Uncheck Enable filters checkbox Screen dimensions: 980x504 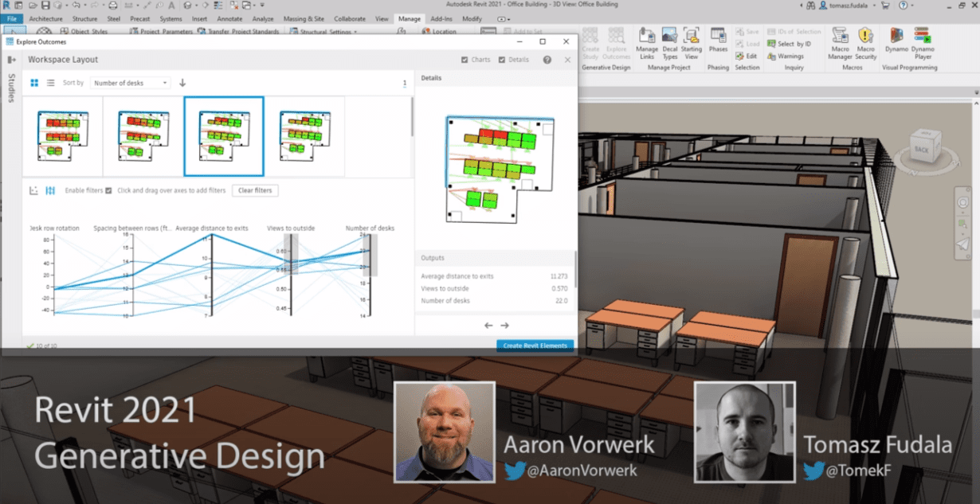click(x=108, y=190)
